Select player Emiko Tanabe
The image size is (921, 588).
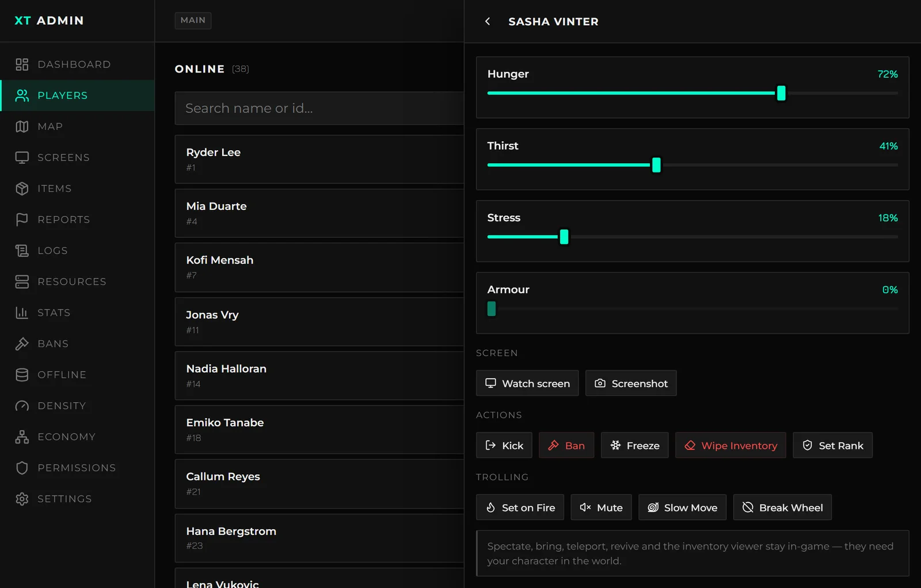[x=319, y=430]
